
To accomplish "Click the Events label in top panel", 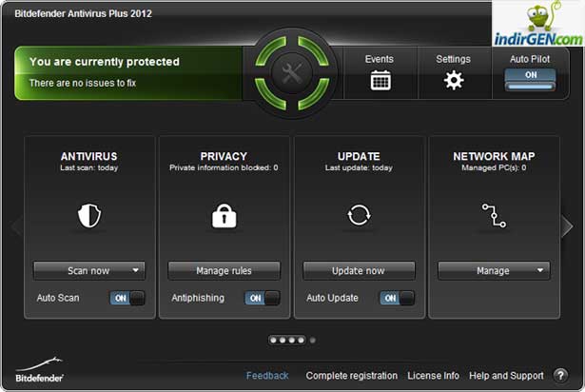I will tap(379, 59).
